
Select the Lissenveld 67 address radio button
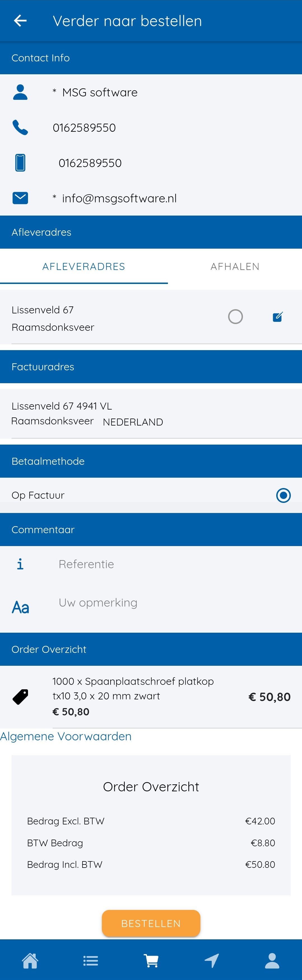click(235, 316)
